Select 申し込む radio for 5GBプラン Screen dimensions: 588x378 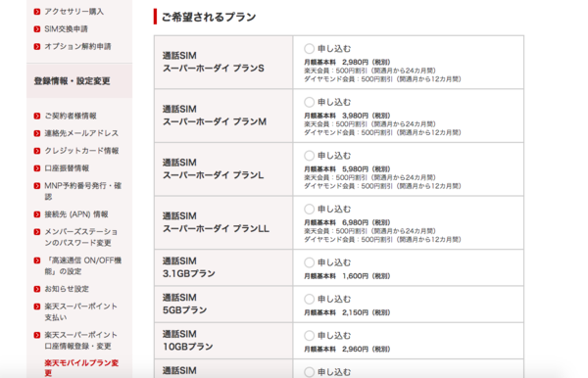coord(309,299)
